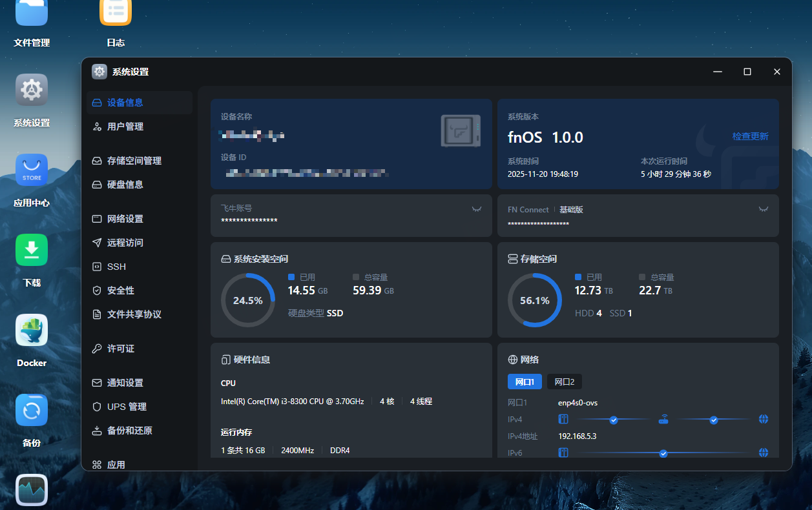812x510 pixels.
Task: Click the 56.1% storage usage ring
Action: click(x=534, y=300)
